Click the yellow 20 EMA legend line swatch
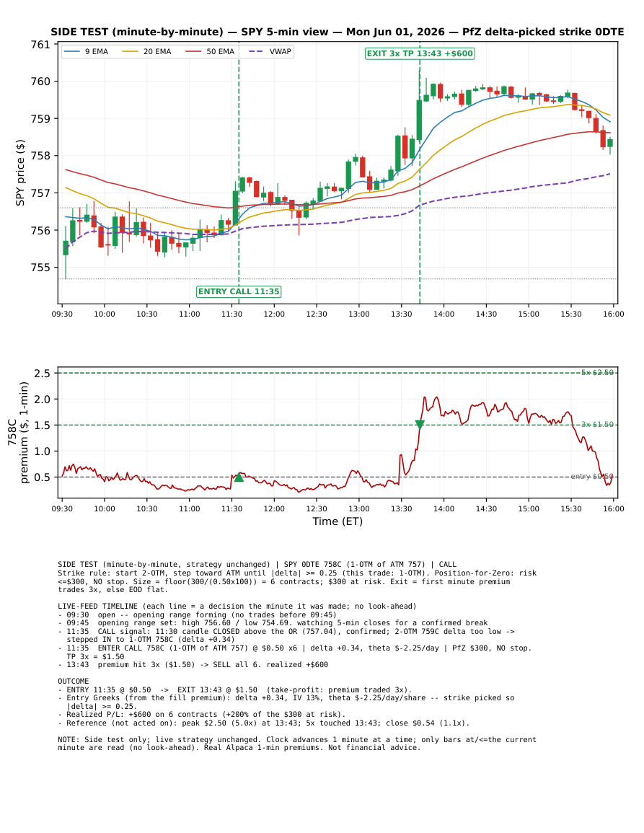 pos(131,51)
